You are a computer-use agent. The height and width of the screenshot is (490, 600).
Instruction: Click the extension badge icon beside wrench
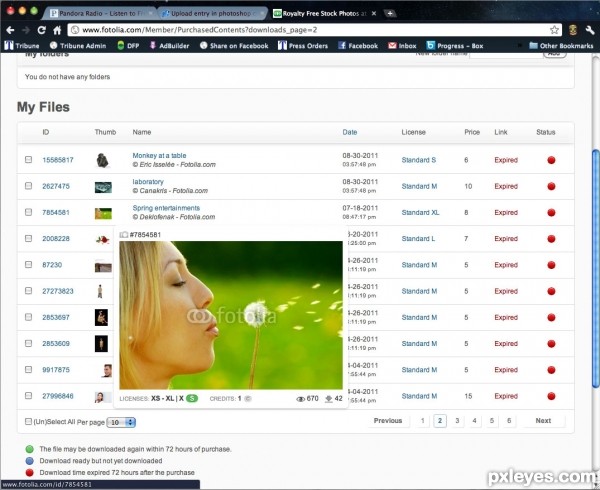click(x=573, y=30)
